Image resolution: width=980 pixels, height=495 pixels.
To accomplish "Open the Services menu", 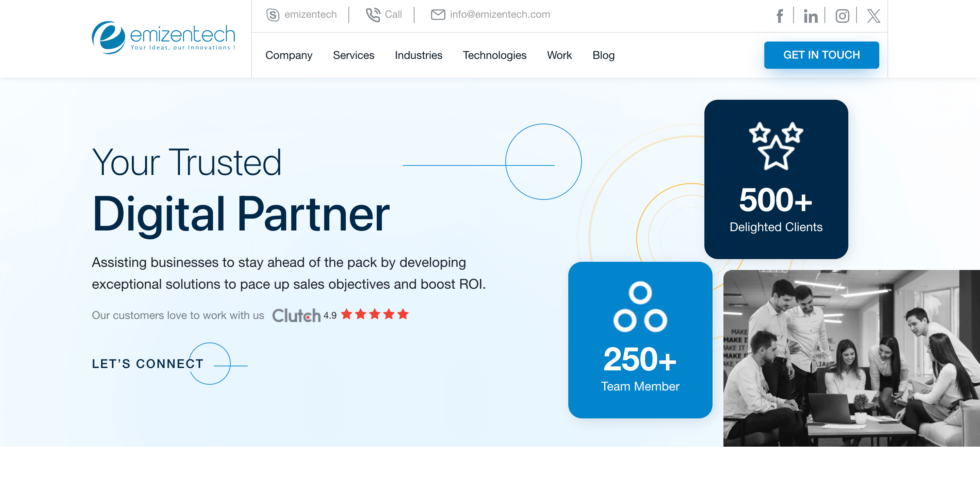I will (x=354, y=55).
